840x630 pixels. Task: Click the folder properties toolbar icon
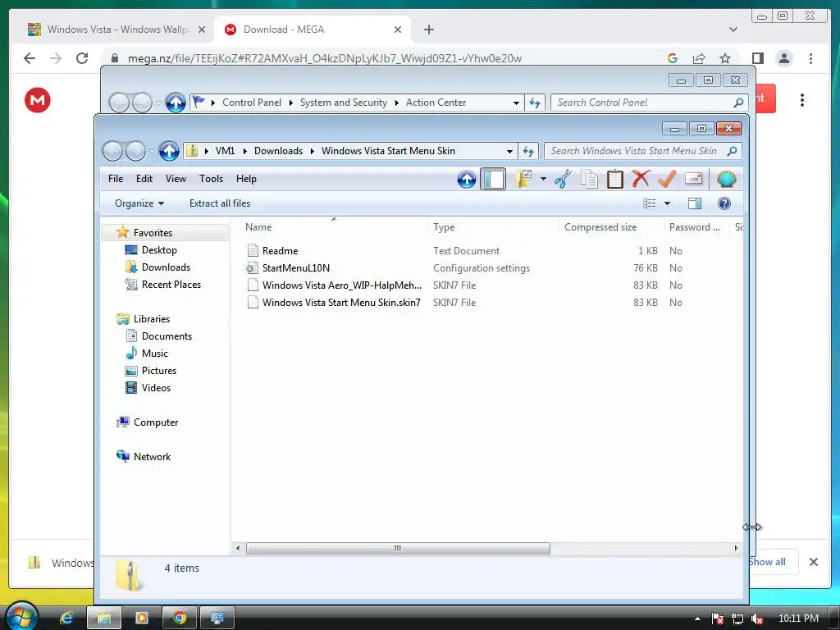pos(523,179)
